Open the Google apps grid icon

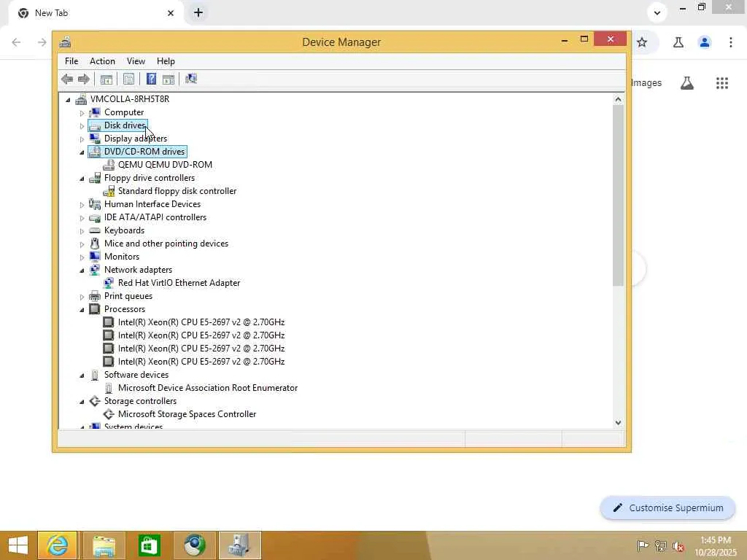(721, 83)
